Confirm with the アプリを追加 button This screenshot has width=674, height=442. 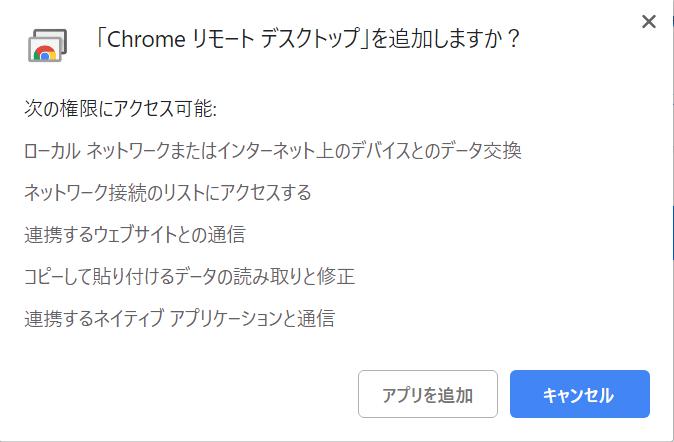[428, 394]
